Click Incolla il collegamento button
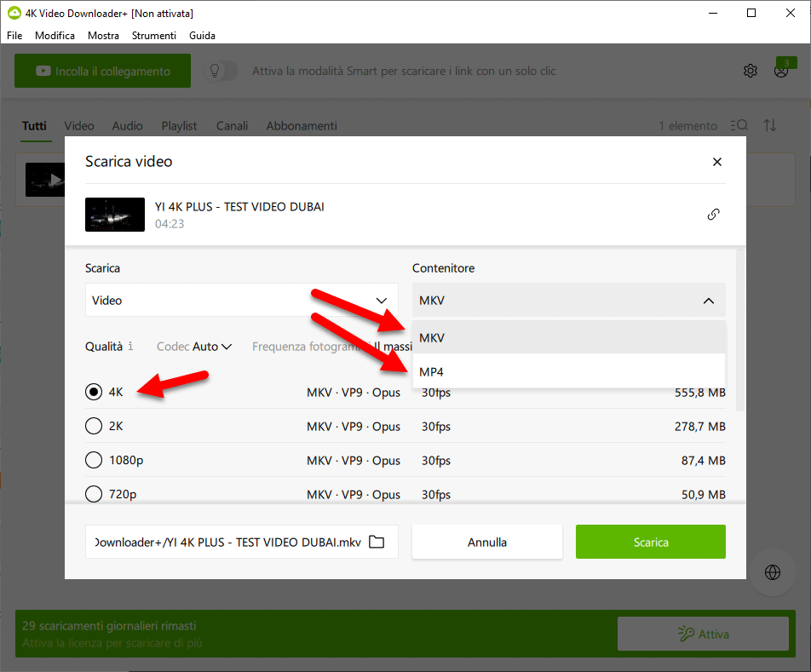This screenshot has width=811, height=672. coord(102,71)
